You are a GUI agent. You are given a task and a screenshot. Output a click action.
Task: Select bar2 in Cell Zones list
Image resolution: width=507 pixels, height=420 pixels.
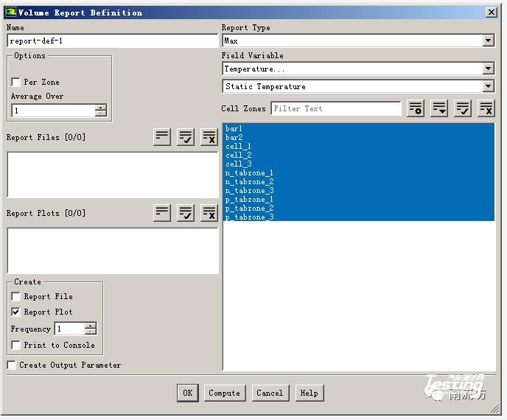[x=359, y=137]
